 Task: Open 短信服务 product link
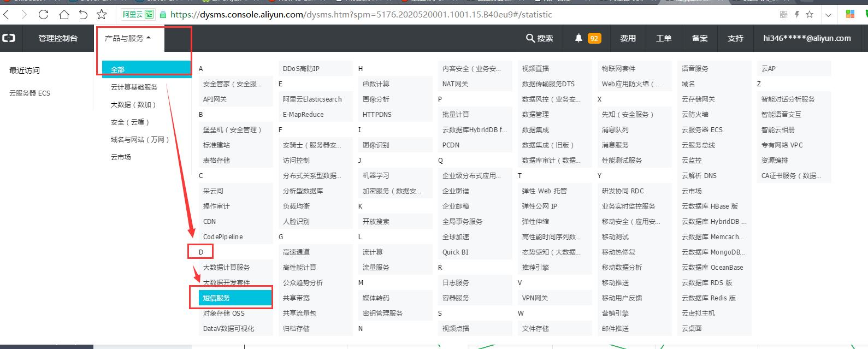(x=235, y=298)
